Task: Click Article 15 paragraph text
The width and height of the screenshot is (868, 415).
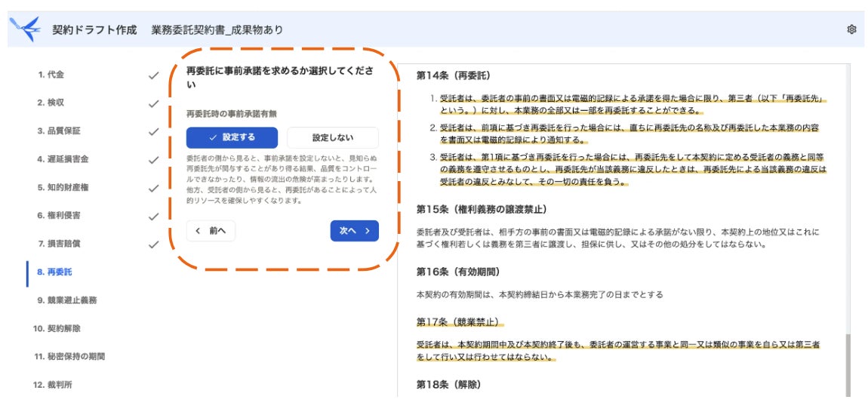Action: point(617,237)
